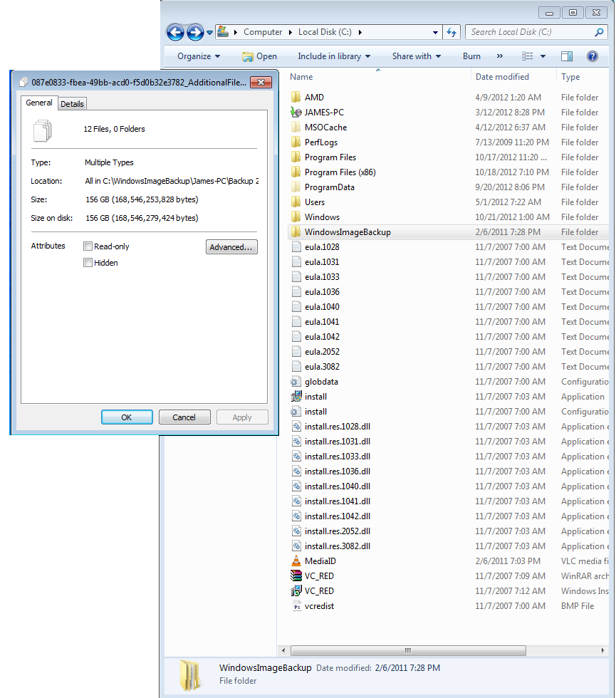The image size is (616, 698).
Task: Select the VC_RED Windows Installer icon
Action: click(x=296, y=591)
